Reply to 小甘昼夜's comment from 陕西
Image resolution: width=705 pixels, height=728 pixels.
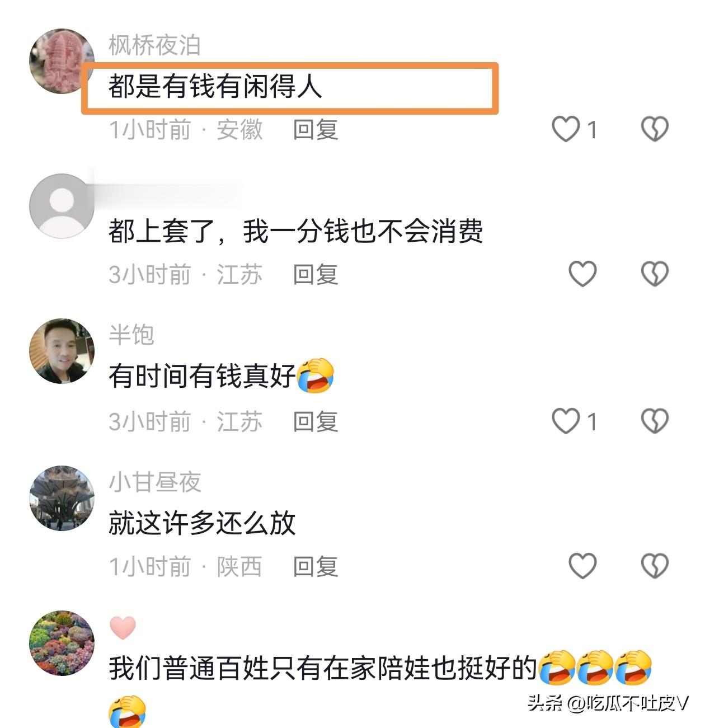(316, 566)
